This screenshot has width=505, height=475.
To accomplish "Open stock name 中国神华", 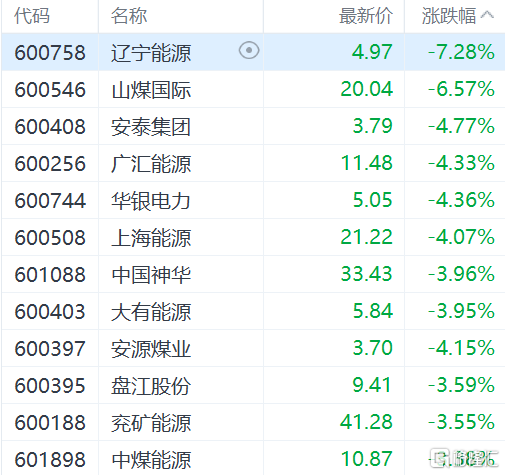I will click(x=151, y=275).
